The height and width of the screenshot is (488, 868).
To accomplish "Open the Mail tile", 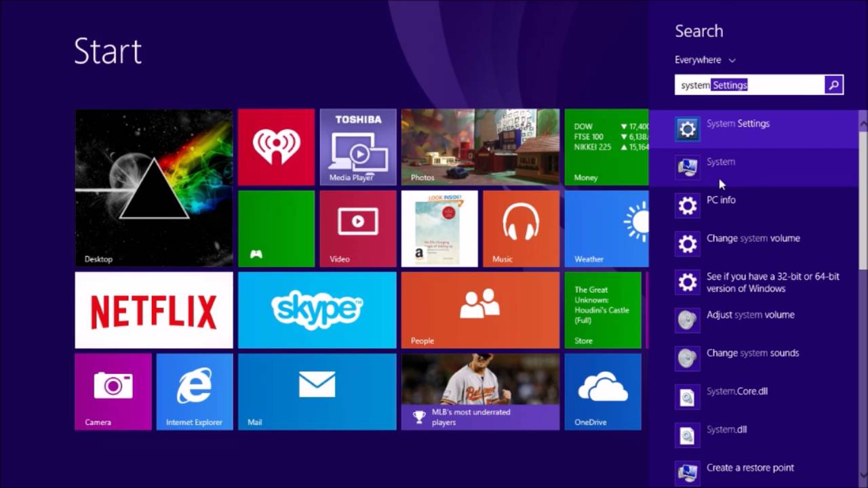I will (317, 392).
